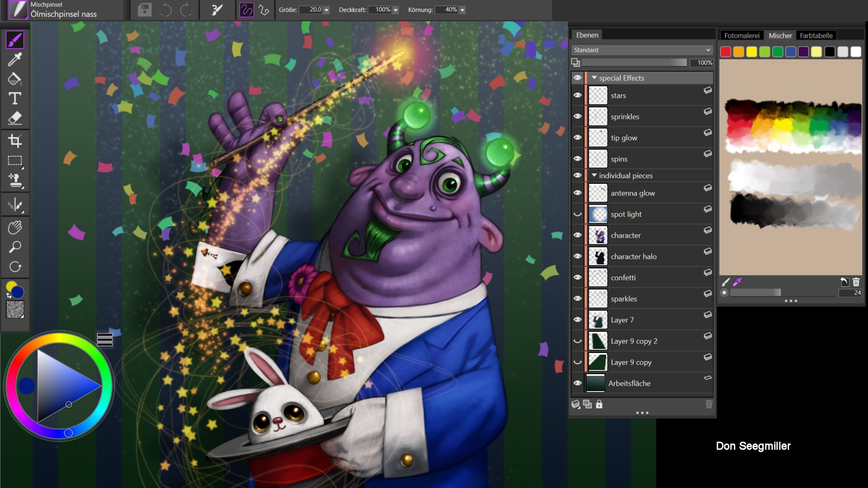The height and width of the screenshot is (488, 868).
Task: Select the Paint Bucket fill tool
Action: [15, 79]
